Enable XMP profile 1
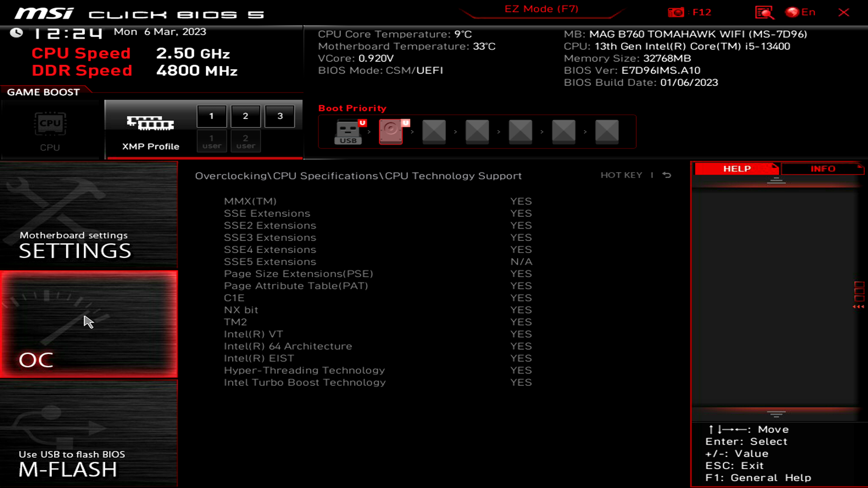The width and height of the screenshot is (868, 488). [x=212, y=116]
